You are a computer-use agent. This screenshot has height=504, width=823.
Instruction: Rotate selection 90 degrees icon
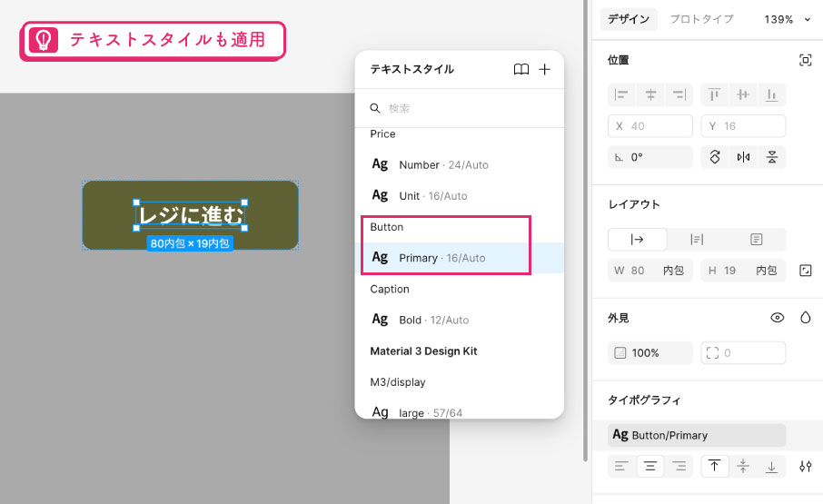[x=715, y=157]
